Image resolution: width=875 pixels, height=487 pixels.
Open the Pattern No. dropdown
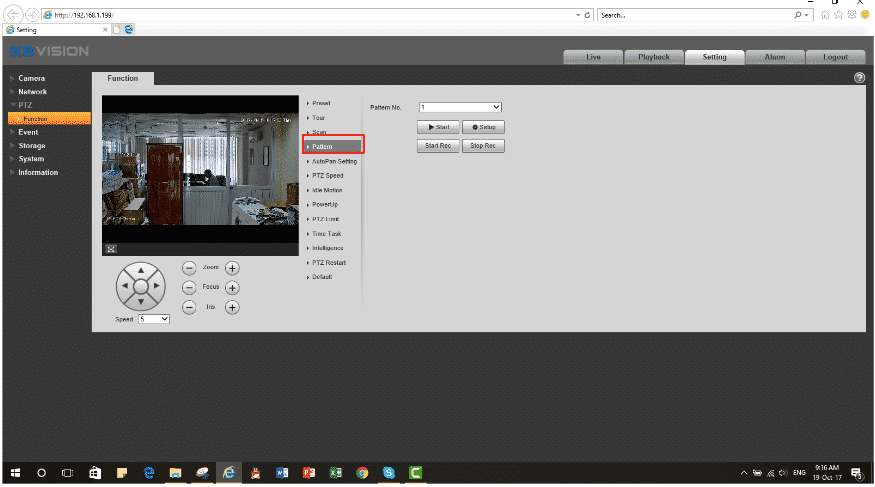460,107
